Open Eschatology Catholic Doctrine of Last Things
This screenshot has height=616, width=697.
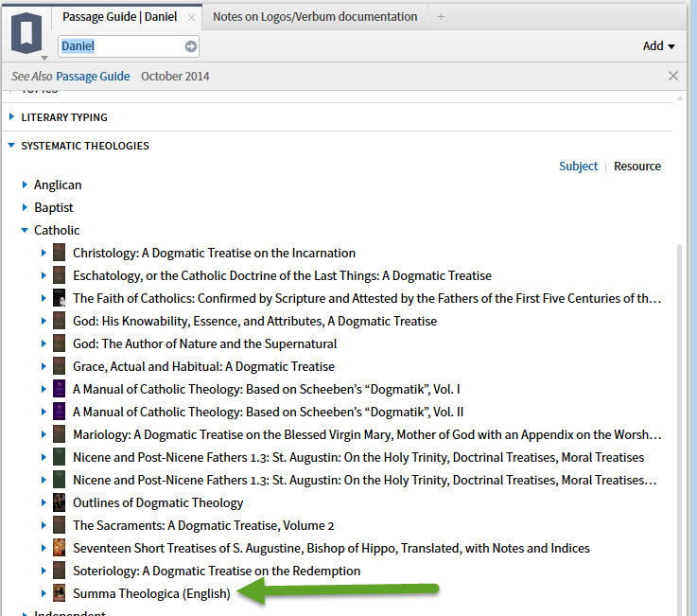coord(282,275)
